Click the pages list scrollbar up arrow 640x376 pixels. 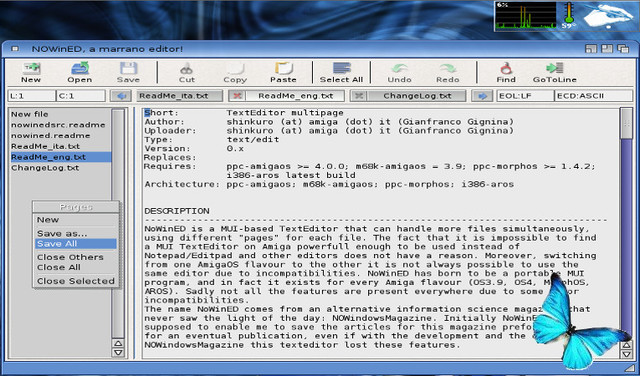click(x=118, y=344)
